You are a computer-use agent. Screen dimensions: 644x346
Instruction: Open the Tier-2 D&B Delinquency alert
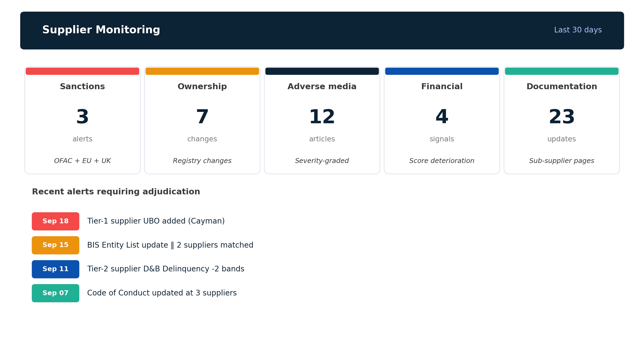(166, 269)
